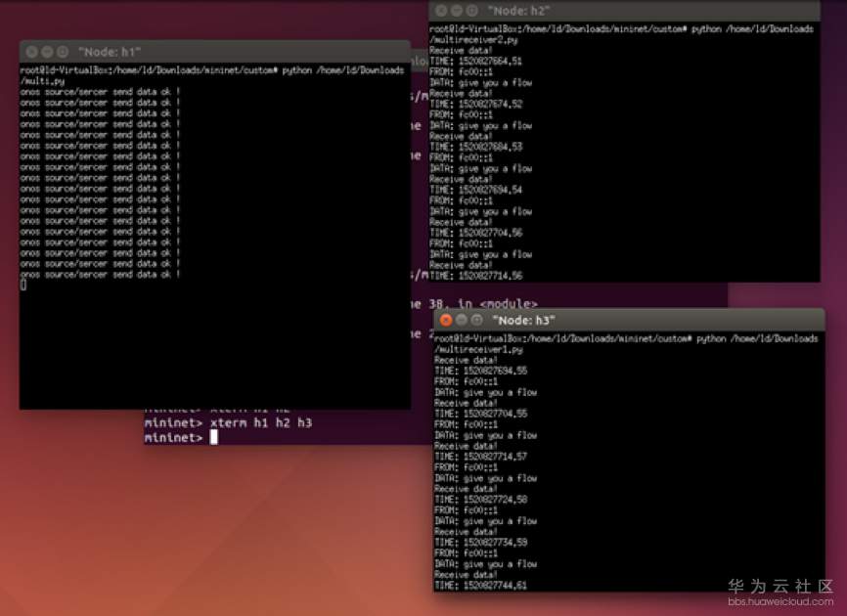Click the python command prompt line in h2
Viewport: 847px width, 616px height.
click(621, 29)
